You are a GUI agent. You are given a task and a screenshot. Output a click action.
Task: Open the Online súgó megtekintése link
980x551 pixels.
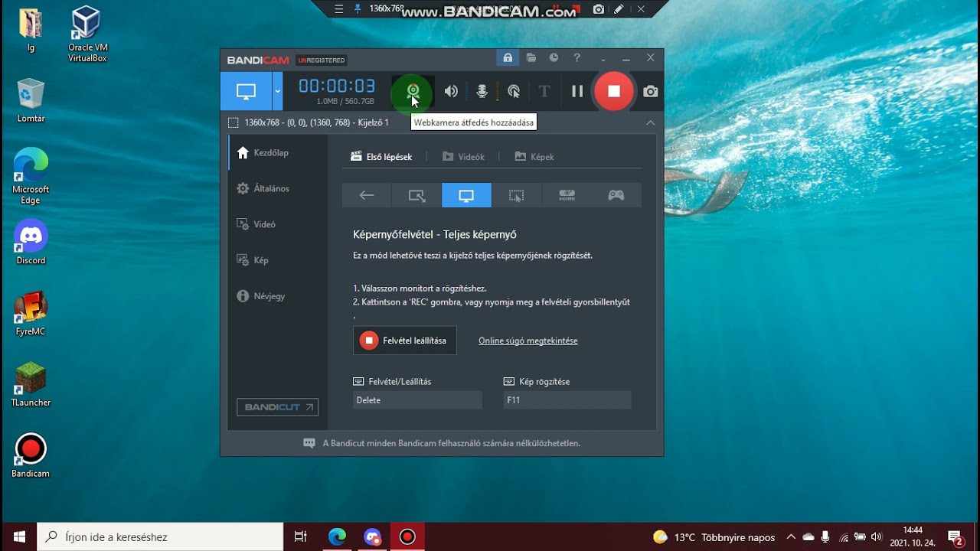[528, 341]
